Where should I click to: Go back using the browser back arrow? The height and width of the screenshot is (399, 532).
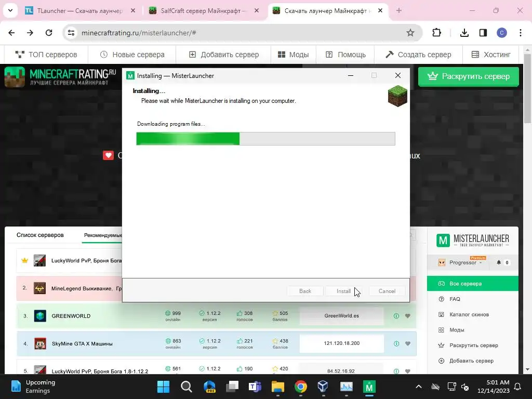tap(11, 33)
